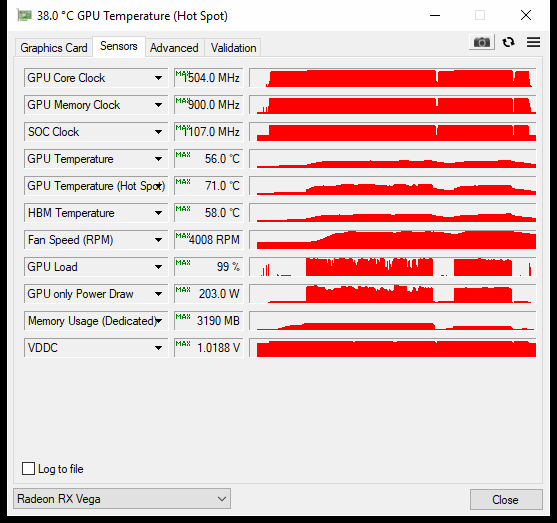Image resolution: width=557 pixels, height=523 pixels.
Task: Open the Fan Speed (RPM) dropdown
Action: (x=158, y=240)
